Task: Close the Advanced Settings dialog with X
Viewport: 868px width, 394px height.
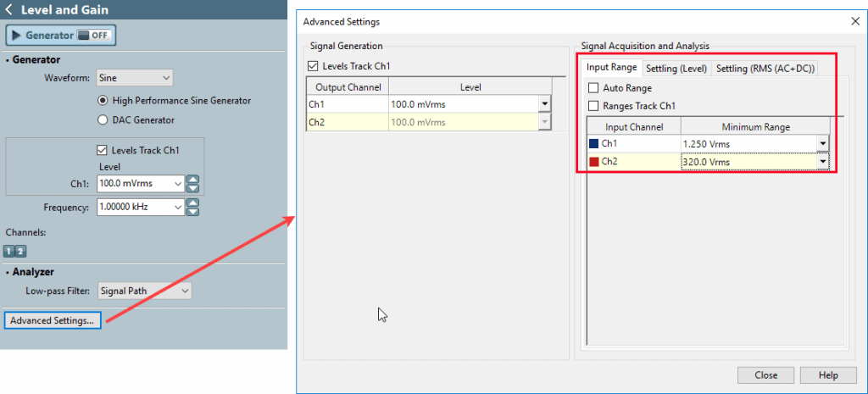Action: pos(853,21)
